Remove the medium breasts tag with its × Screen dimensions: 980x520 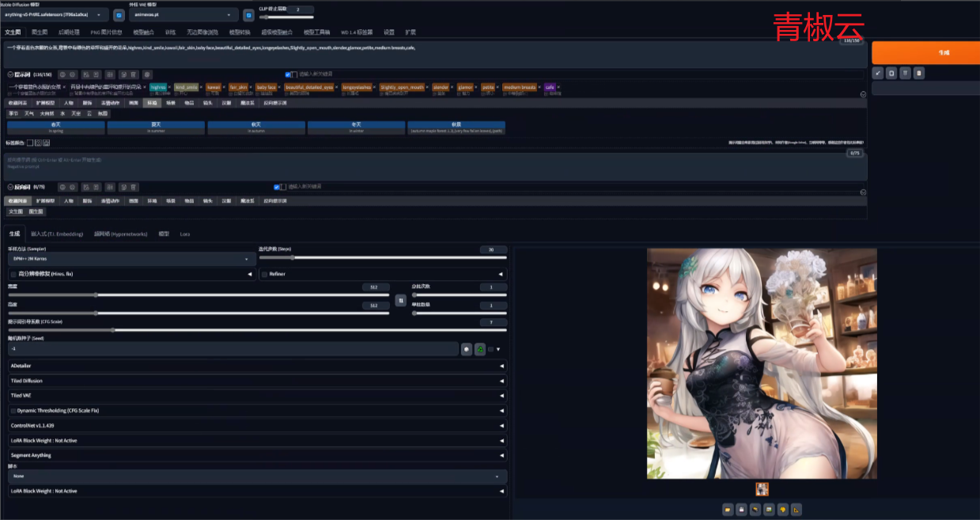(539, 87)
